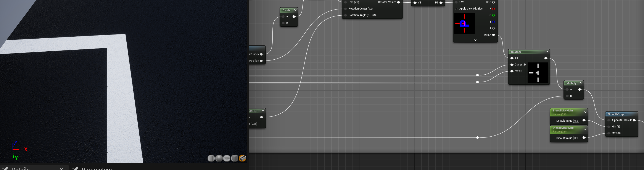Expand the StencilMaskMax node chevron
The width and height of the screenshot is (644, 170).
(x=585, y=129)
